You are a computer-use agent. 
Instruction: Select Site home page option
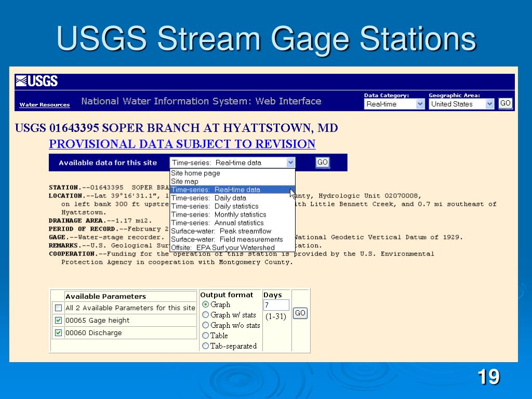coord(232,173)
